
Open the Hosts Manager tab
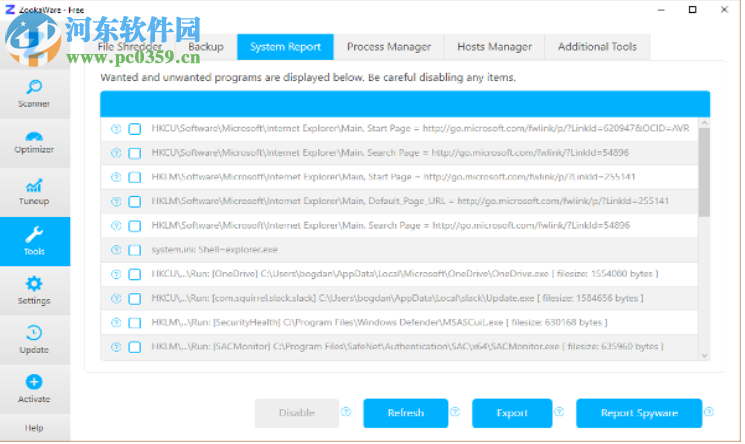click(x=495, y=47)
